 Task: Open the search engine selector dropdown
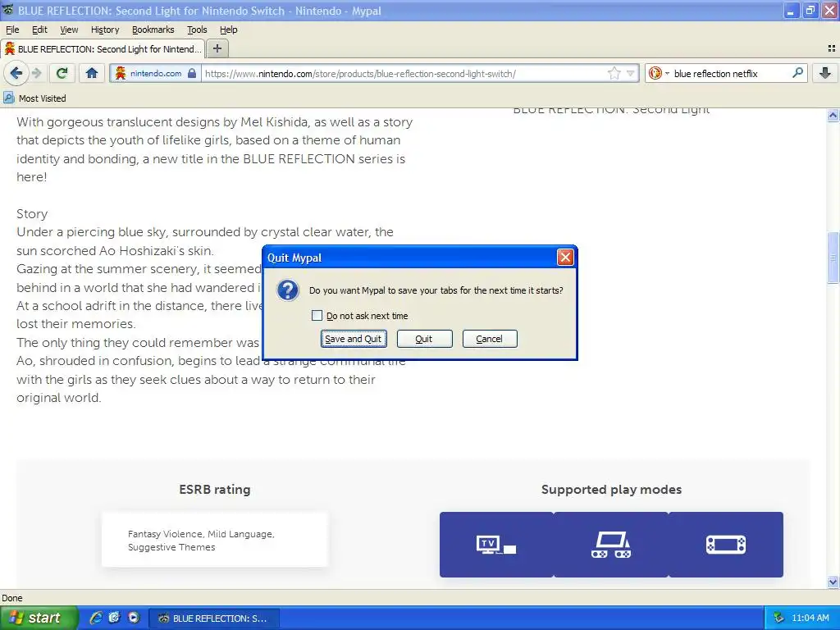click(x=659, y=73)
